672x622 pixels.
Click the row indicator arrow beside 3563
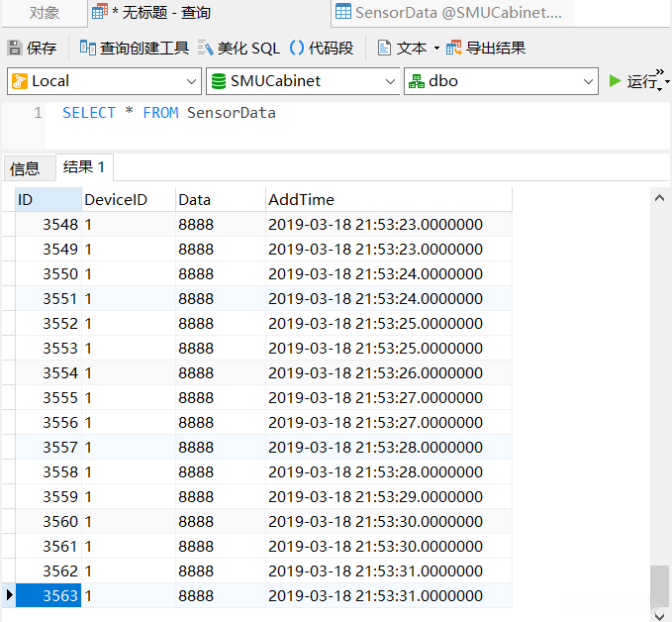(x=9, y=595)
